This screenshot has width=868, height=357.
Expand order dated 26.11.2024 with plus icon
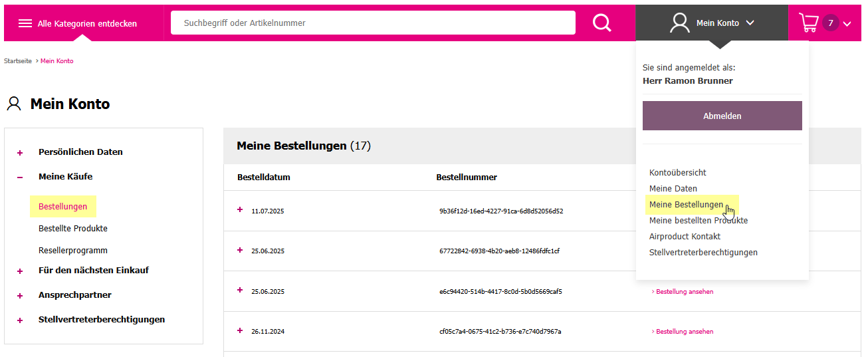pyautogui.click(x=240, y=330)
